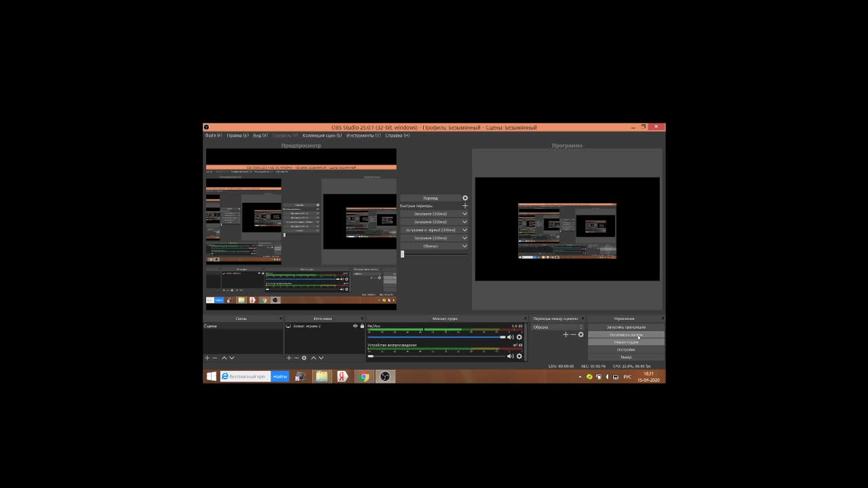Mute the playback device speaker icon

click(x=510, y=356)
